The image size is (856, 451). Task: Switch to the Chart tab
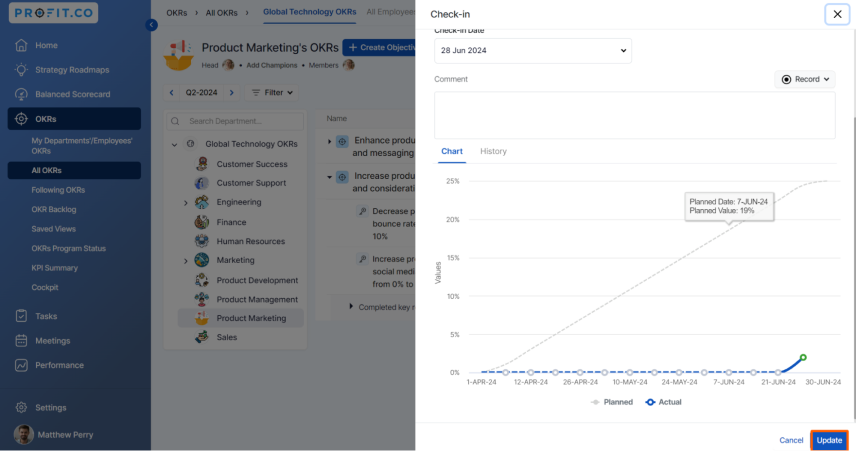tap(452, 151)
